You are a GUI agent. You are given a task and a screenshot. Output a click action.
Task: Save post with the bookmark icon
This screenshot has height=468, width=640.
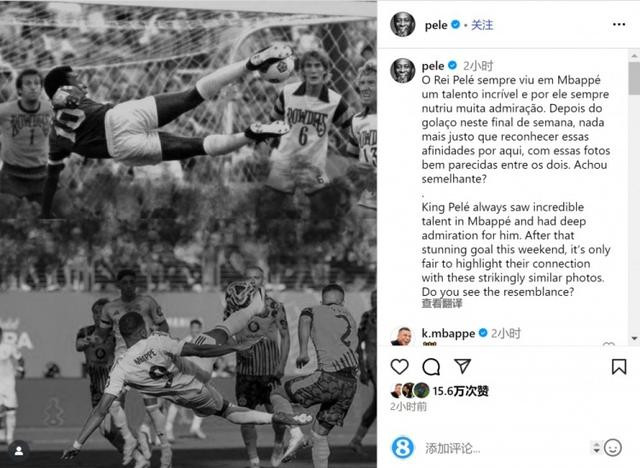click(619, 366)
